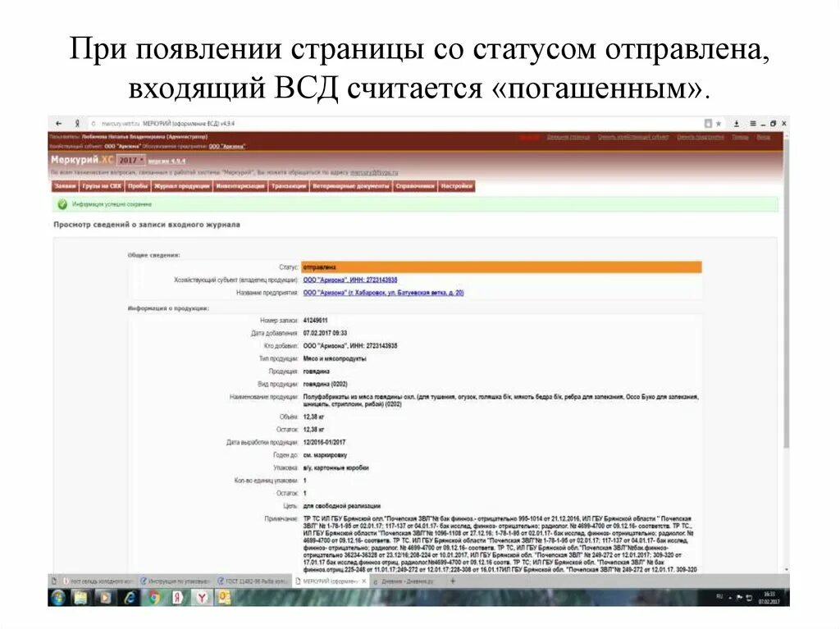The image size is (840, 629).
Task: Open File Explorer from the taskbar
Action: [x=81, y=597]
